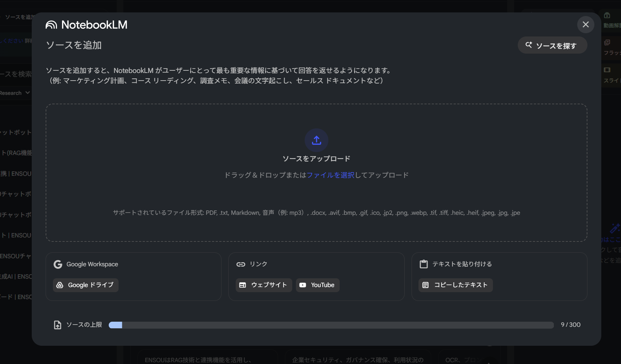Open the 動画解説 panel icon on the right
The height and width of the screenshot is (364, 621).
click(x=607, y=15)
